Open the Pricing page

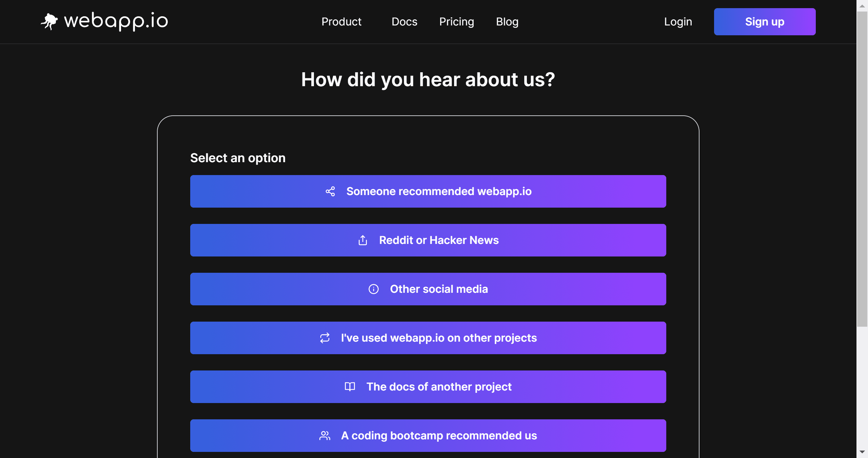click(456, 22)
